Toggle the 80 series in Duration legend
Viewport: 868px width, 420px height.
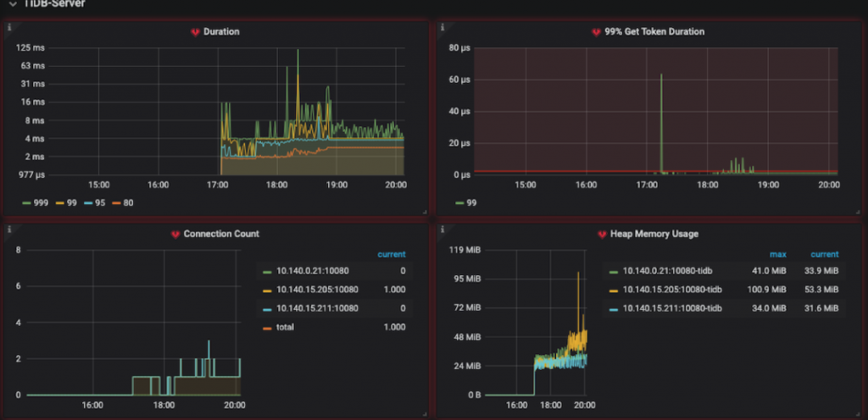[x=121, y=203]
